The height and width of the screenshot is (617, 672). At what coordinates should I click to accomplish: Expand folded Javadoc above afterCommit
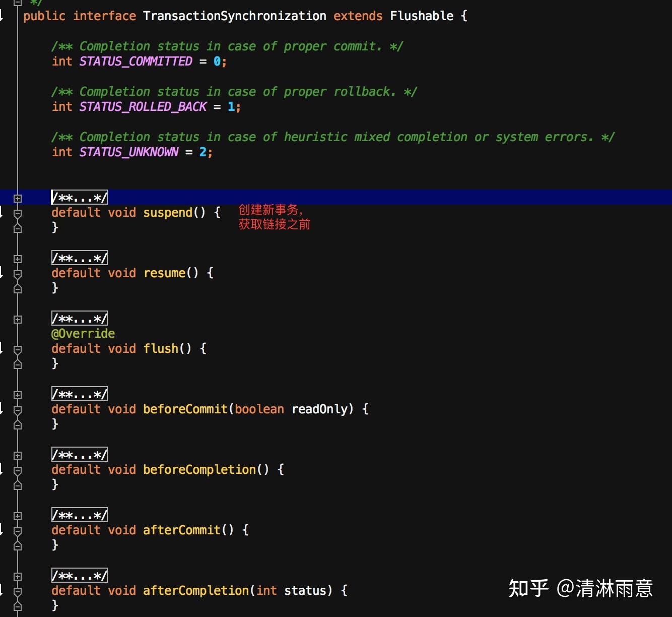18,516
